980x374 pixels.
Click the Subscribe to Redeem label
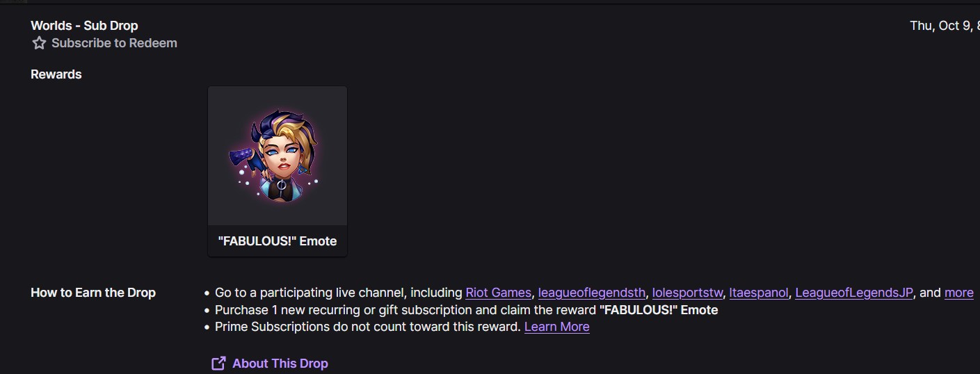point(114,43)
